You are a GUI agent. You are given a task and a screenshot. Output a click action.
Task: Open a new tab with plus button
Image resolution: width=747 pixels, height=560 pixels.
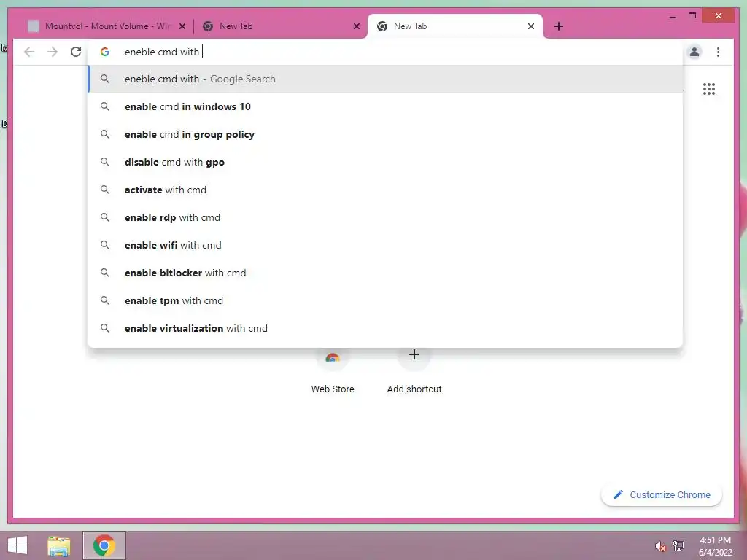point(559,26)
